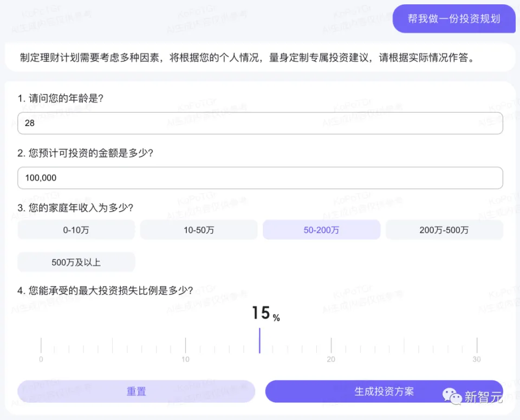Focus the age input field showing 28
Viewport: 520px width, 420px height.
tap(260, 123)
